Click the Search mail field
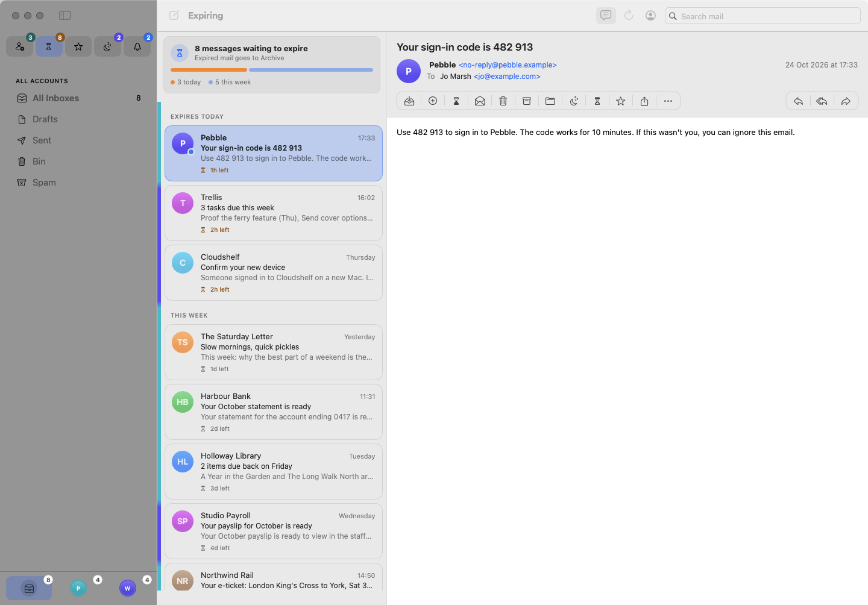 (x=763, y=16)
